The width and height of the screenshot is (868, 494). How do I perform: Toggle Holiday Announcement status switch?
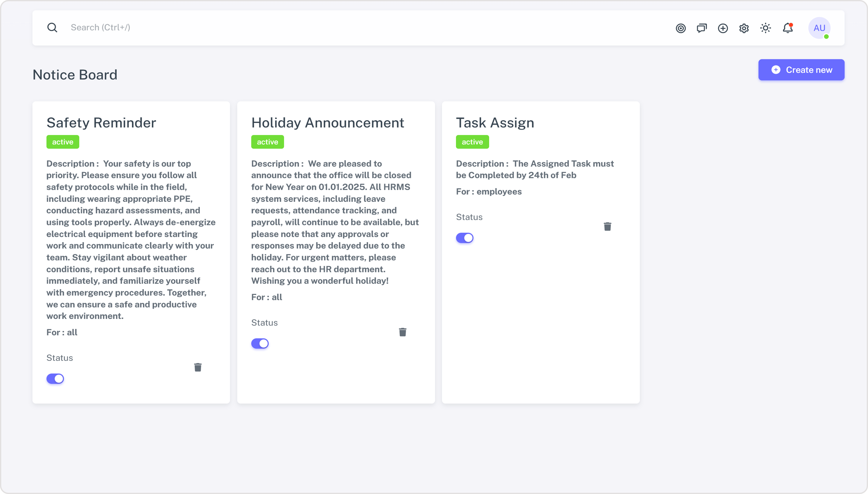(x=260, y=343)
